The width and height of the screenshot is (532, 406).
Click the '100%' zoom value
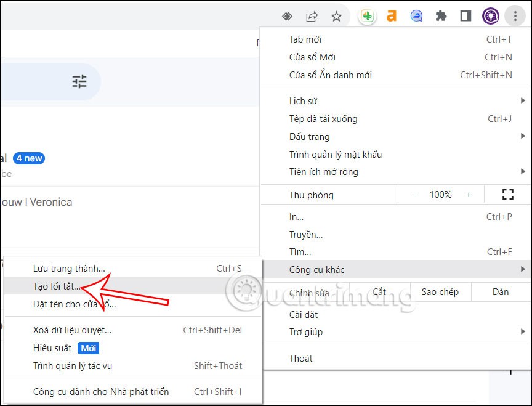click(x=440, y=195)
